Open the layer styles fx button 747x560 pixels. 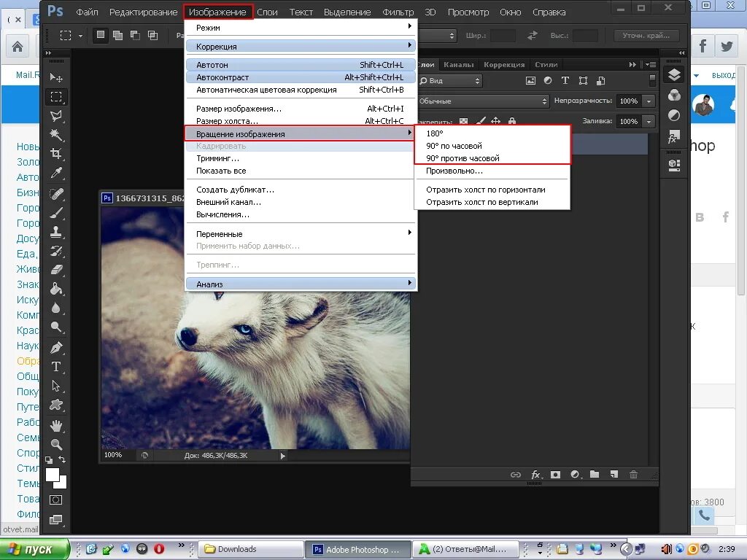point(535,474)
